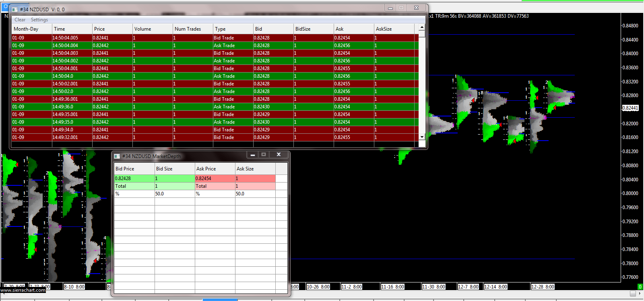Image resolution: width=644 pixels, height=301 pixels.
Task: Click the 8-10 8:00 date label
Action: point(74,287)
